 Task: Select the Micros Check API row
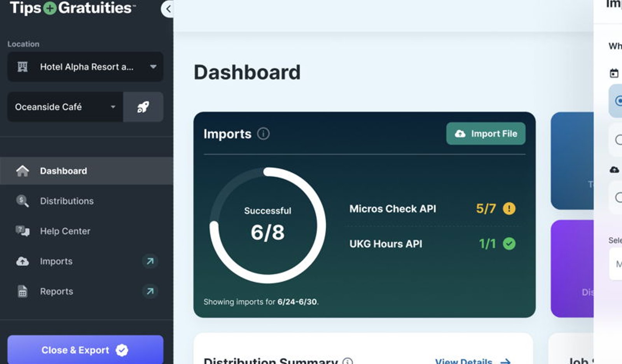coord(432,209)
